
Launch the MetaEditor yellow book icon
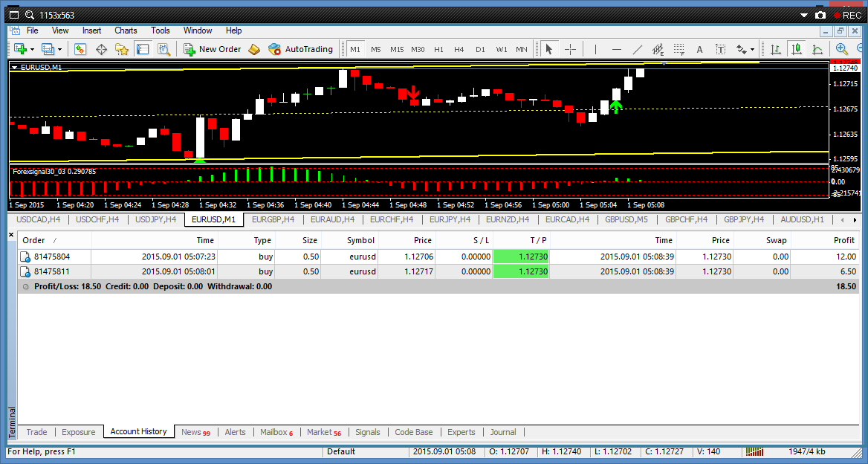pos(254,49)
